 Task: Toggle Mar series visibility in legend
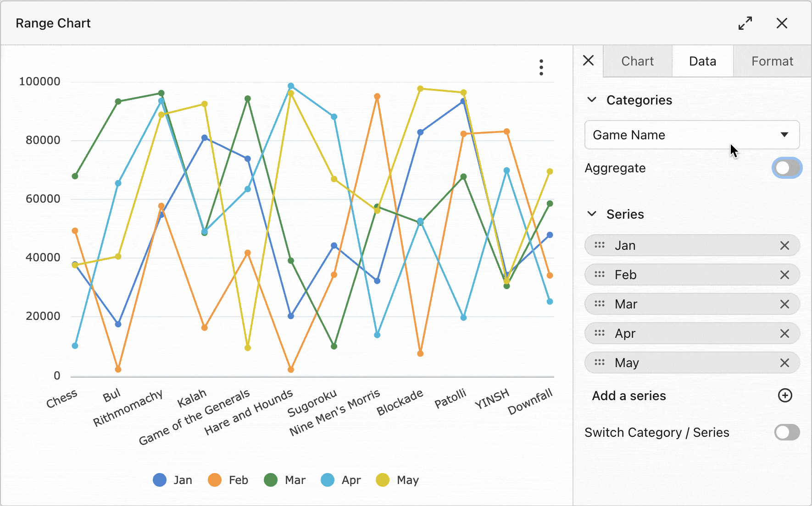point(285,480)
